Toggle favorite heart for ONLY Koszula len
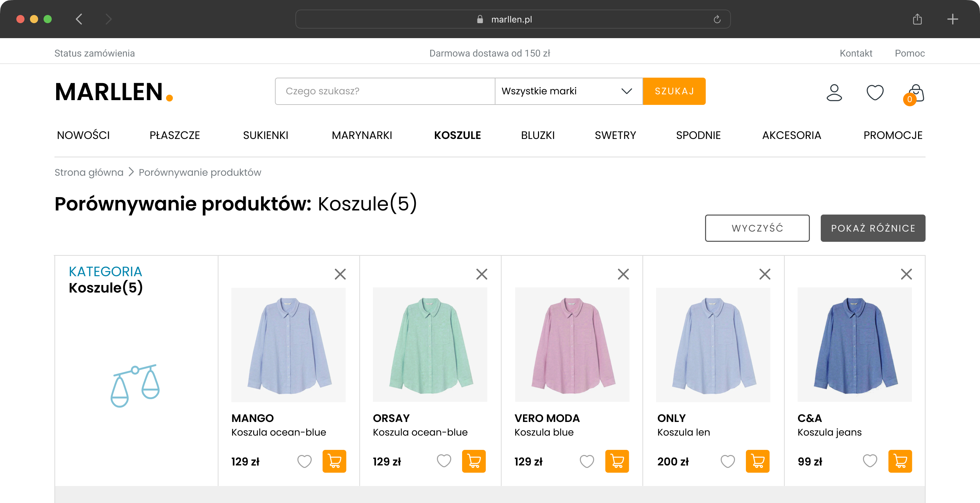Viewport: 980px width, 503px height. click(x=728, y=461)
